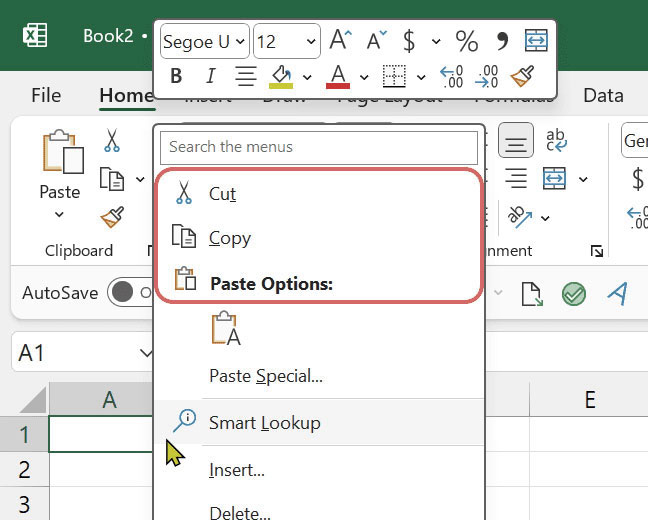Click the Format Painter brush in mini toolbar
Viewport: 648px width, 520px height.
coord(521,77)
